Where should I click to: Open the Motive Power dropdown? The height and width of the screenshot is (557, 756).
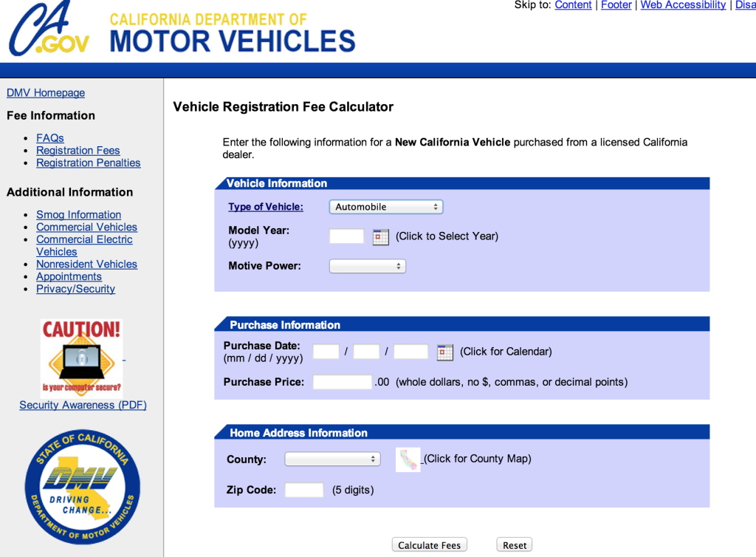click(368, 266)
